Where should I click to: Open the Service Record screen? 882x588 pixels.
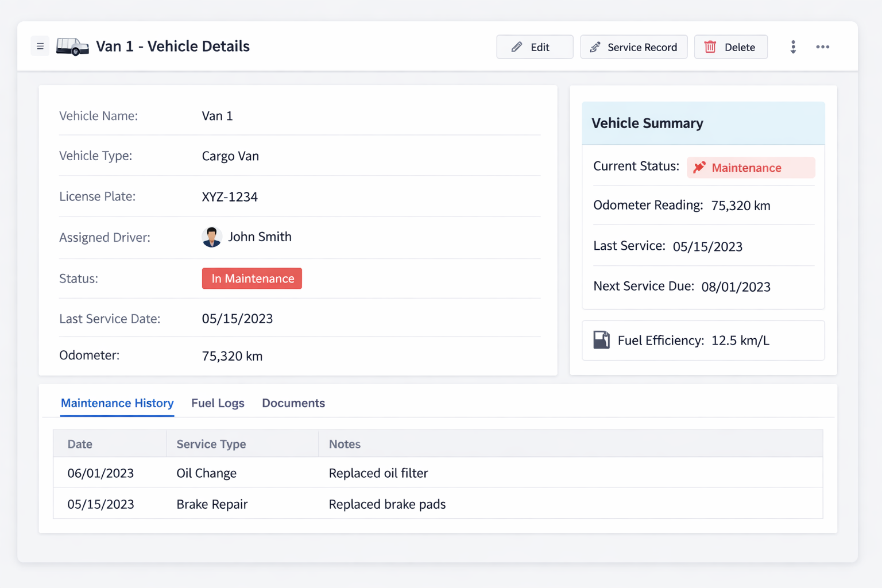tap(633, 47)
